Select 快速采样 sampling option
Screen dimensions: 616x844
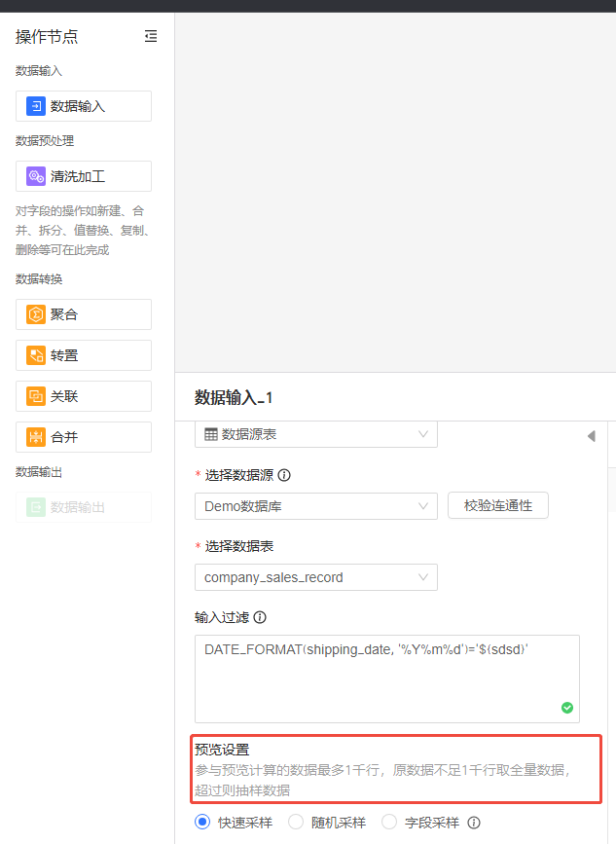[x=202, y=822]
